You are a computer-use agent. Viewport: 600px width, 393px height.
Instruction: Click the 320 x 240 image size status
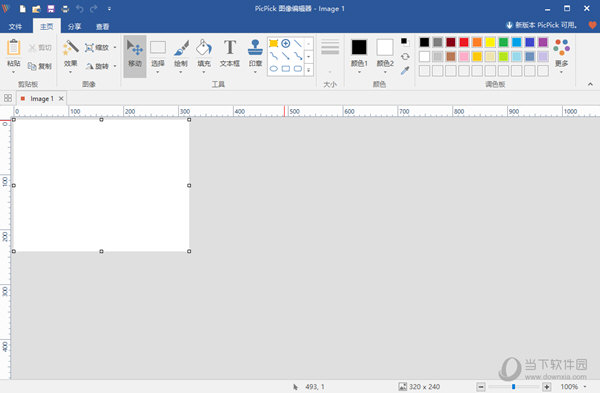click(x=419, y=387)
